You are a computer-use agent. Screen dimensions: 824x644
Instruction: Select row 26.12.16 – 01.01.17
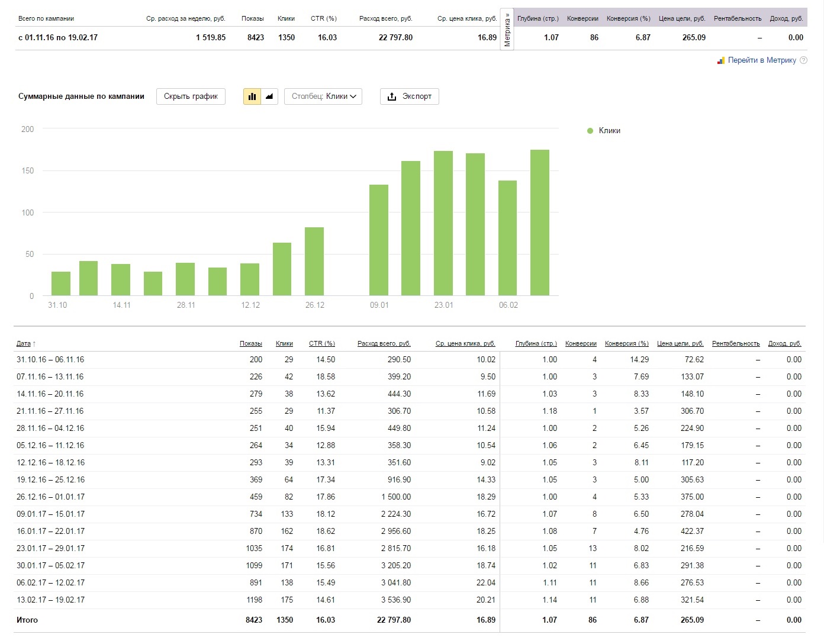410,497
